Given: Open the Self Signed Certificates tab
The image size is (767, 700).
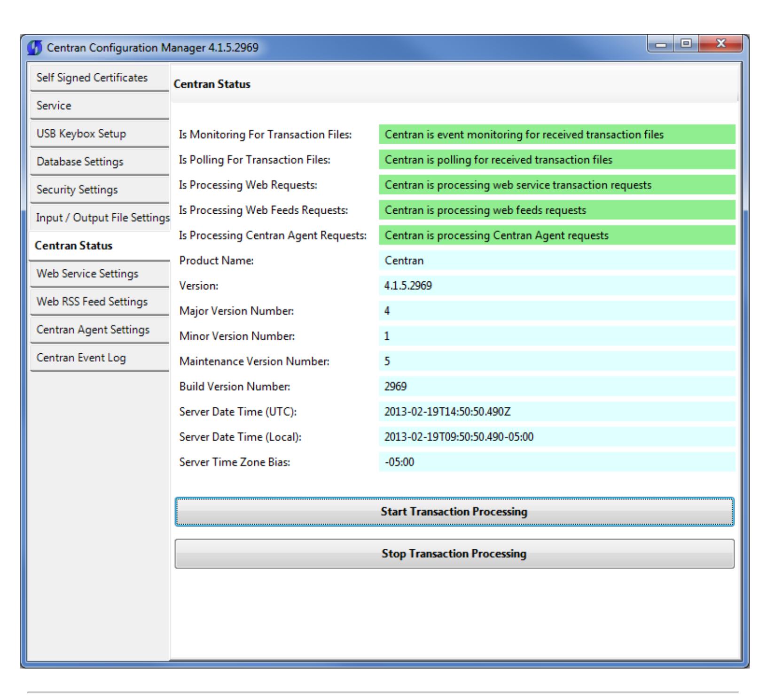Looking at the screenshot, I should [x=99, y=78].
